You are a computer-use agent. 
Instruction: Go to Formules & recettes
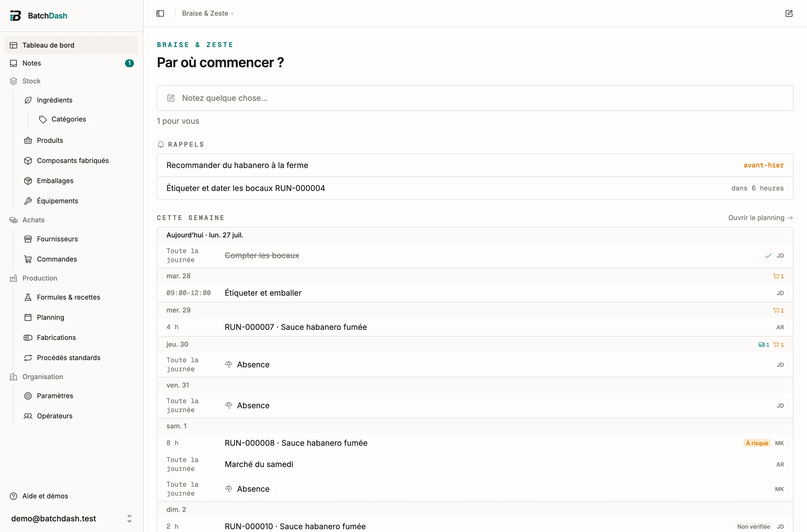point(69,297)
